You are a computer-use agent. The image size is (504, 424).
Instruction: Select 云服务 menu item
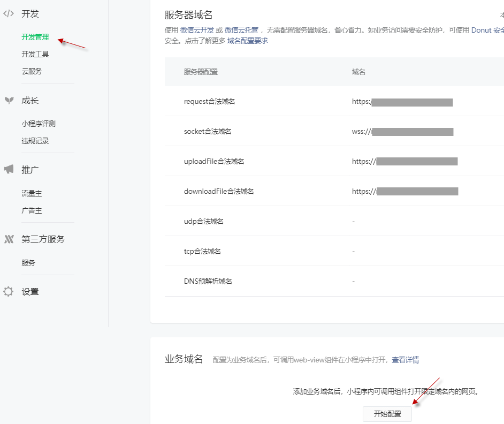tap(32, 71)
